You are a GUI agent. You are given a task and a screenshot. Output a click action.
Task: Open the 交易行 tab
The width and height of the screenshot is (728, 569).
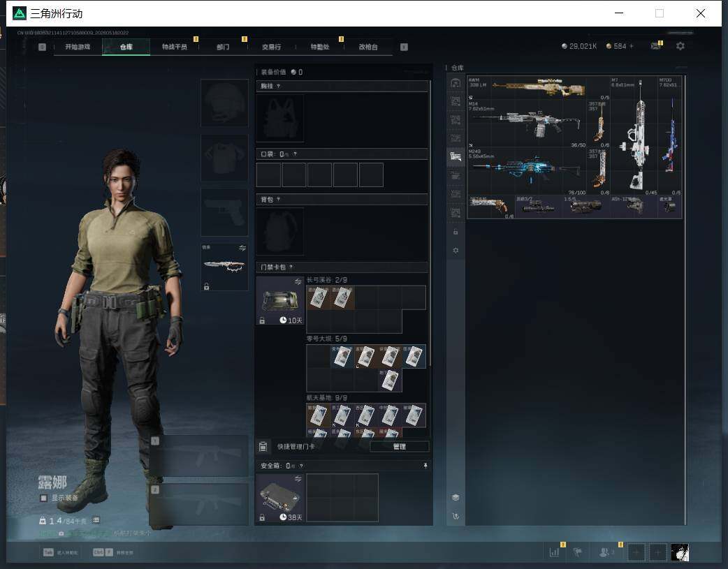click(271, 47)
